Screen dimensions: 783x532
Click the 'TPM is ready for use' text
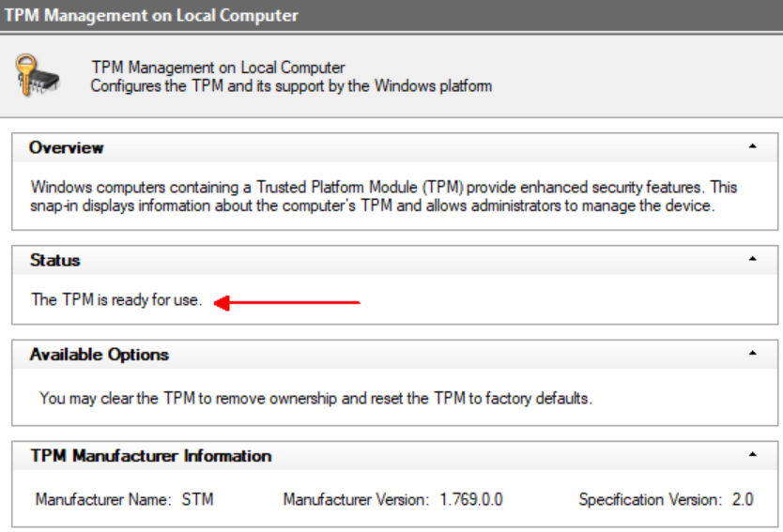click(116, 300)
